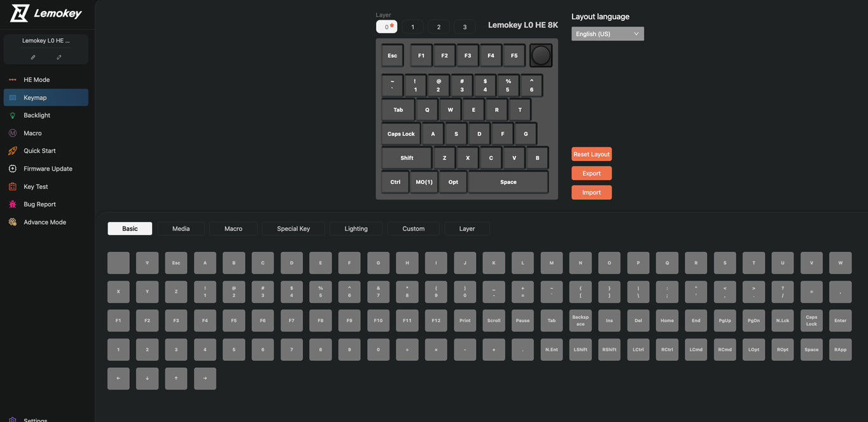Click the rotary knob on keyboard preview

[x=540, y=55]
